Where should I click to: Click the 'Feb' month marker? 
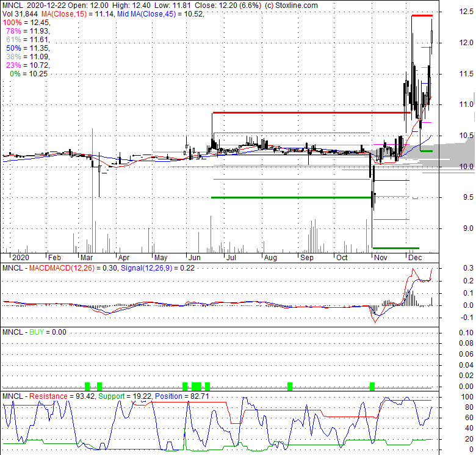point(55,258)
